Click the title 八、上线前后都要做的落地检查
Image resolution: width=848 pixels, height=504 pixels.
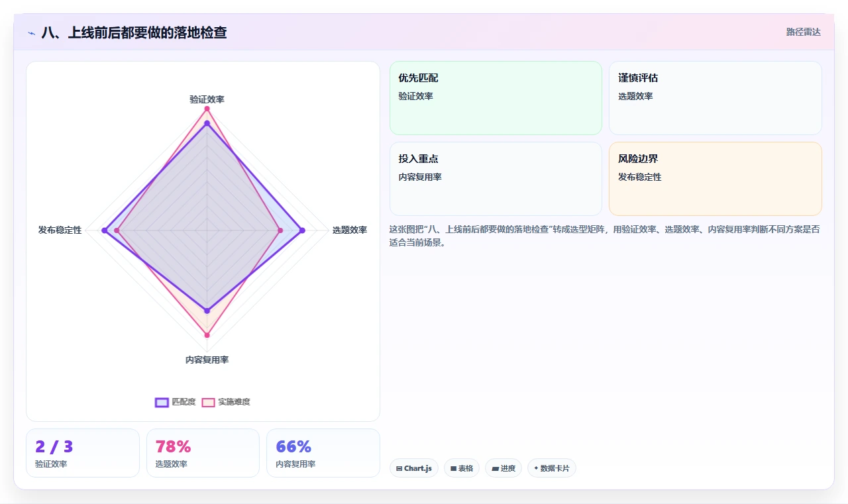(134, 32)
